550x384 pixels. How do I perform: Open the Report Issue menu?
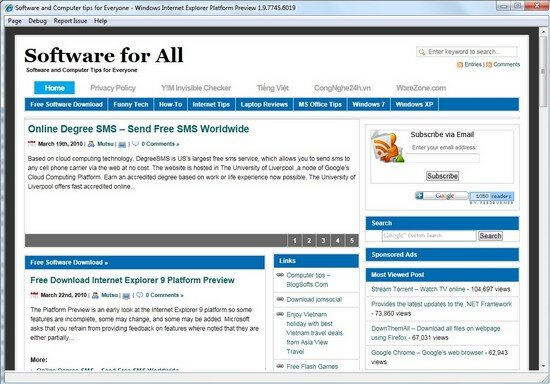(70, 21)
